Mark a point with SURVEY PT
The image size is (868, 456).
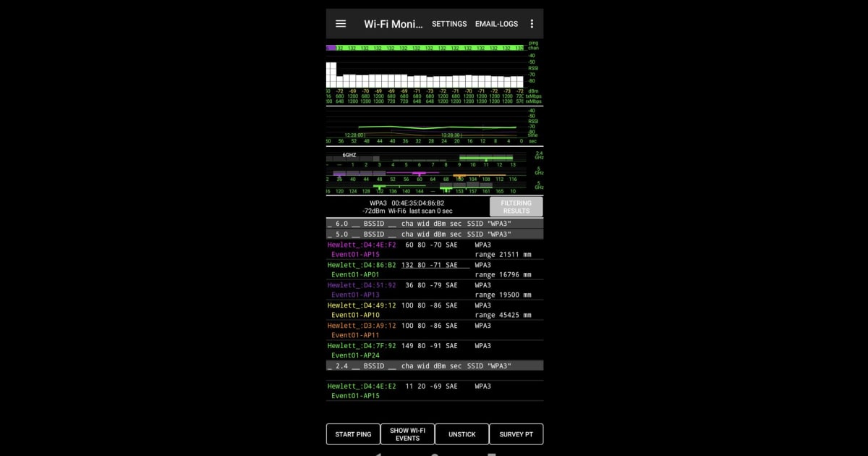[516, 434]
